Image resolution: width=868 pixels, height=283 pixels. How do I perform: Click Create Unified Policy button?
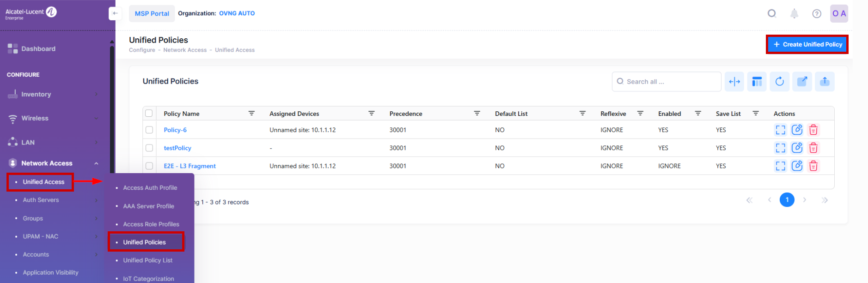coord(807,44)
